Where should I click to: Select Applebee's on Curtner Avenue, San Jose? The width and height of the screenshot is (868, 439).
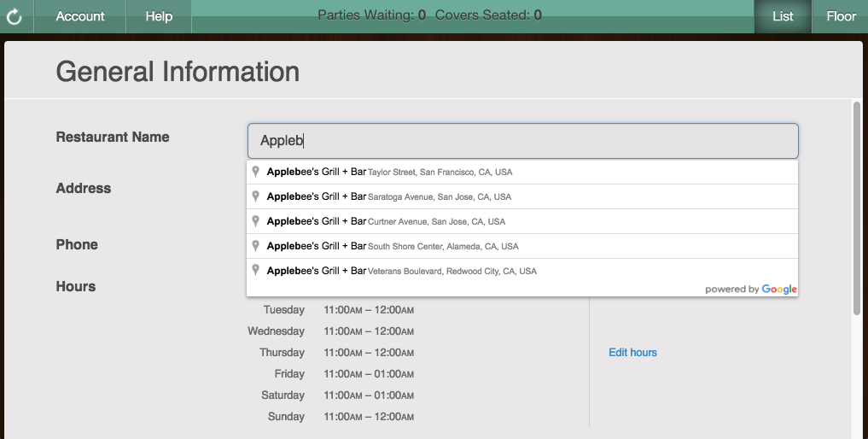tap(522, 221)
